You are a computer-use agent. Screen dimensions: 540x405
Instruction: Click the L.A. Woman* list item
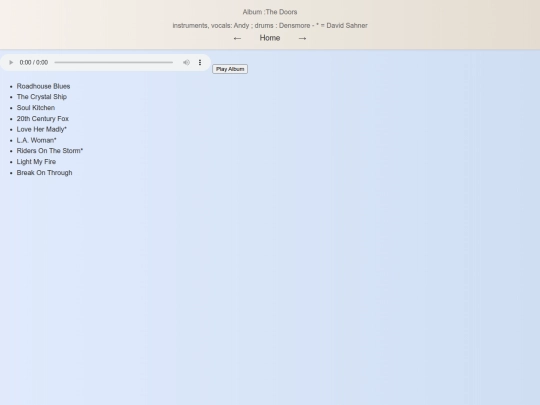(37, 140)
